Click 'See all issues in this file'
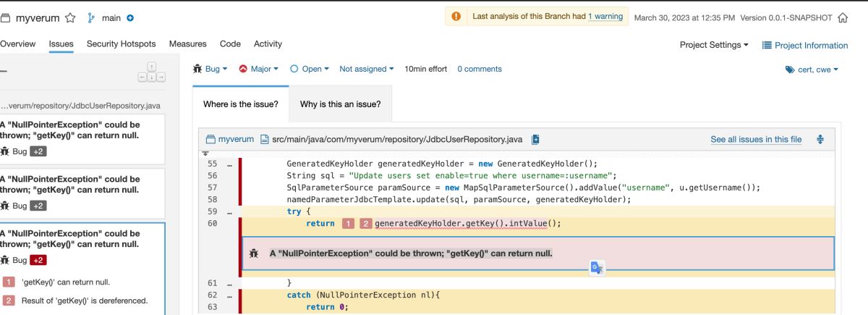Image resolution: width=868 pixels, height=315 pixels. [756, 139]
